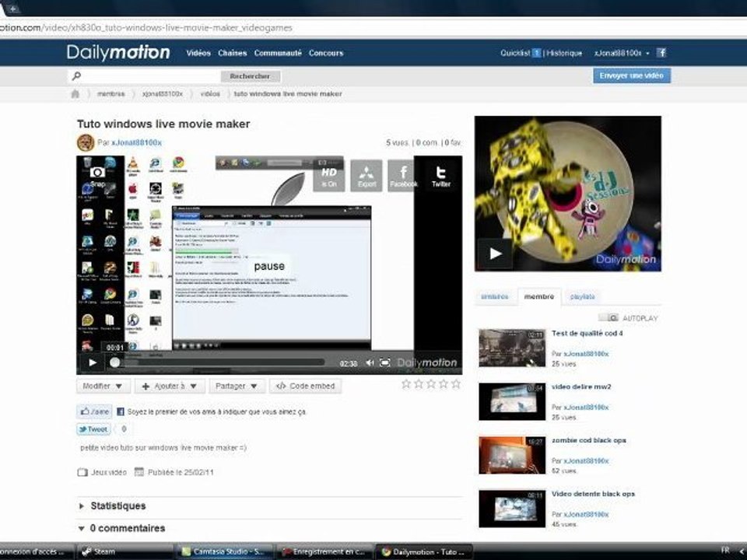Mute the video with speaker icon
This screenshot has height=560, width=747.
[370, 363]
